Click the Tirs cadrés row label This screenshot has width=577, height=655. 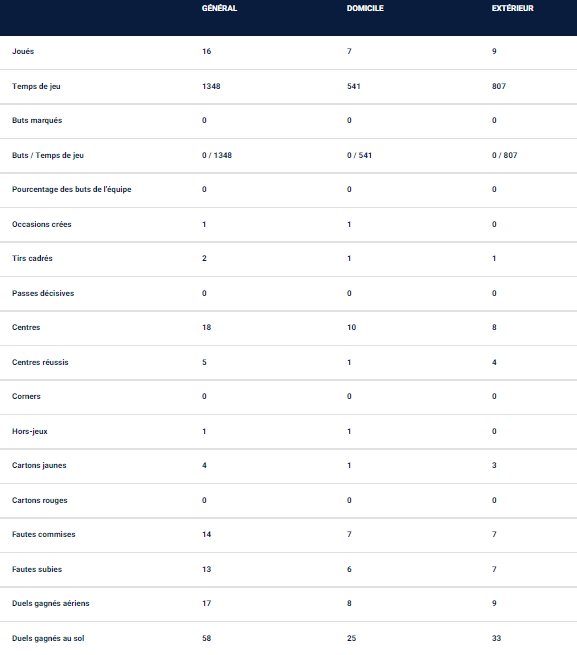[x=33, y=258]
